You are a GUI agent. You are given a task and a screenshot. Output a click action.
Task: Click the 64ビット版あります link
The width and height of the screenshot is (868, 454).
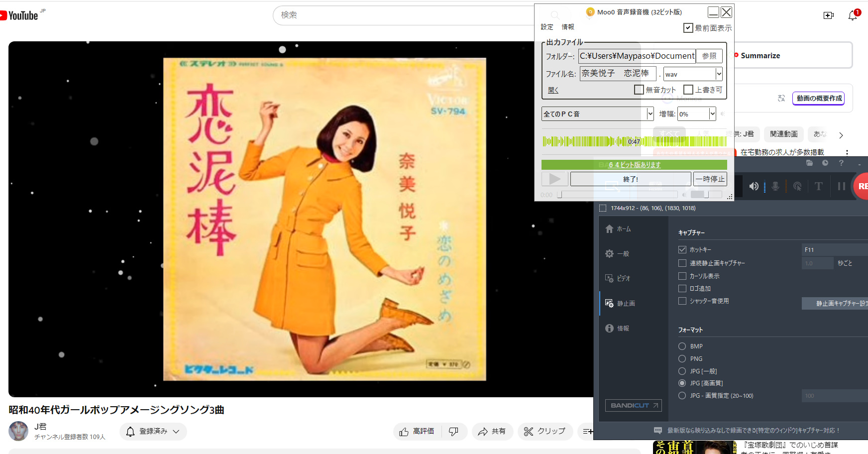pos(635,165)
